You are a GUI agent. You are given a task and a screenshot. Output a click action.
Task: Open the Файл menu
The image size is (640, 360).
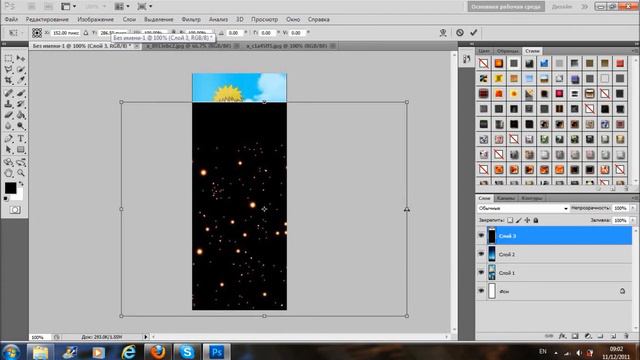click(11, 19)
